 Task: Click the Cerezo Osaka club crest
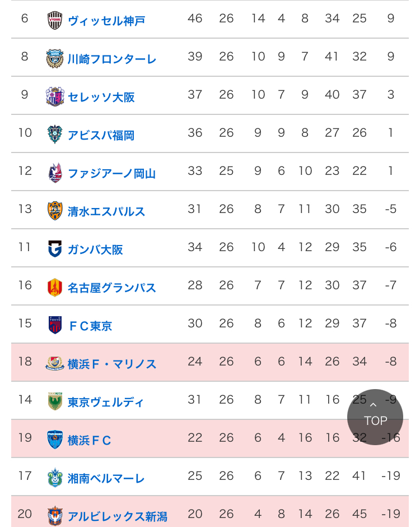55,97
